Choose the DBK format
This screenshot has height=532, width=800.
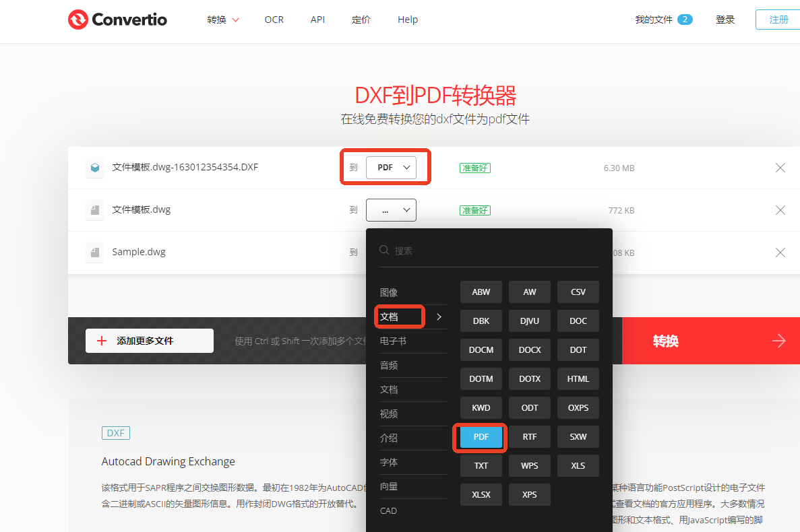coord(481,321)
